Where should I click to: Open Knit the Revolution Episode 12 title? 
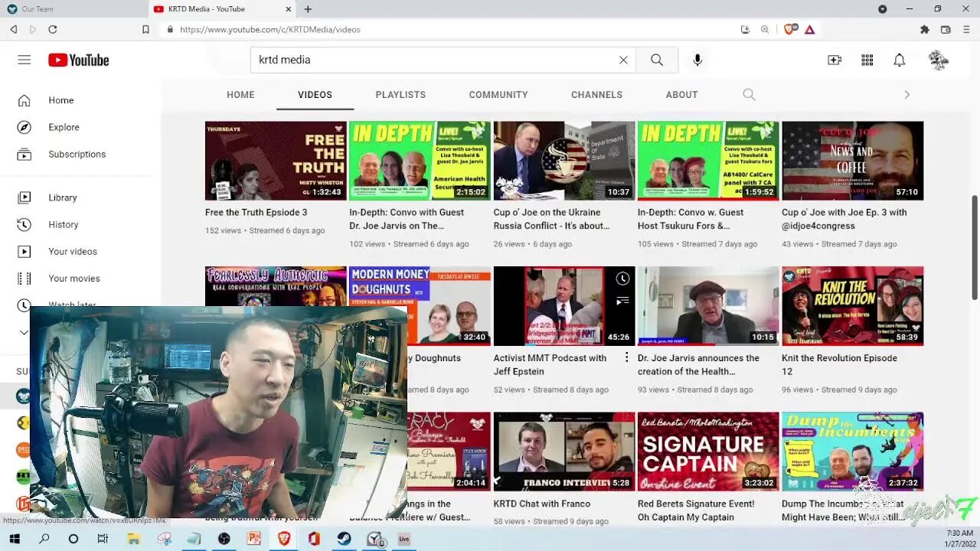(839, 364)
